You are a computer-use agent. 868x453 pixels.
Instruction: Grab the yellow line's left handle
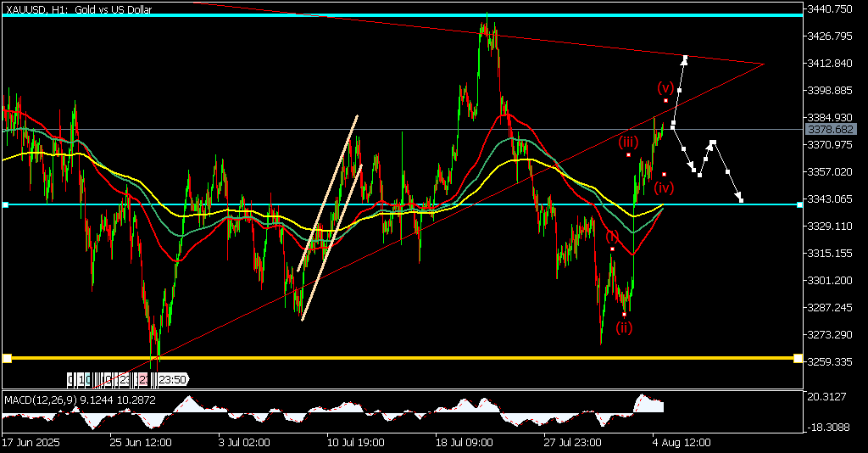pyautogui.click(x=7, y=358)
